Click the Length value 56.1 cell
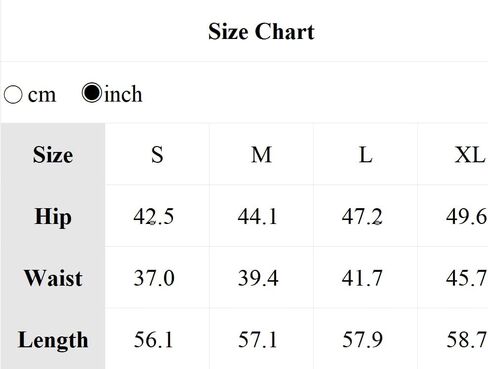The image size is (488, 369). (x=157, y=339)
